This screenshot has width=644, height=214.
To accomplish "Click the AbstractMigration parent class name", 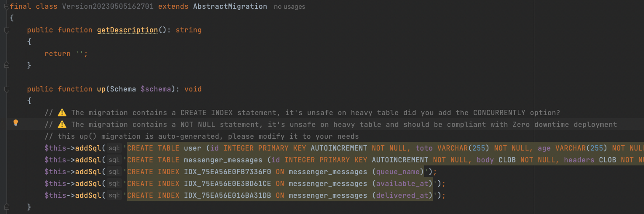I will click(x=230, y=7).
